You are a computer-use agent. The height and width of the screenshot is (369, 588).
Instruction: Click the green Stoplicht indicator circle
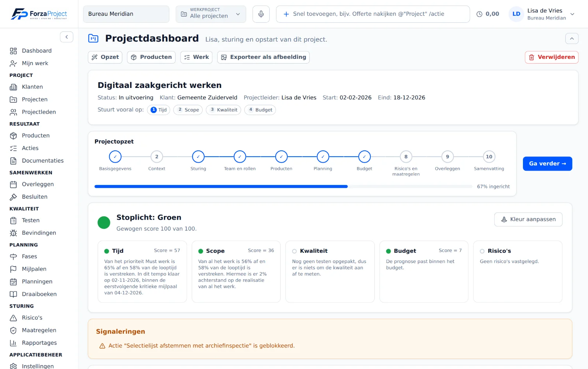coord(104,223)
